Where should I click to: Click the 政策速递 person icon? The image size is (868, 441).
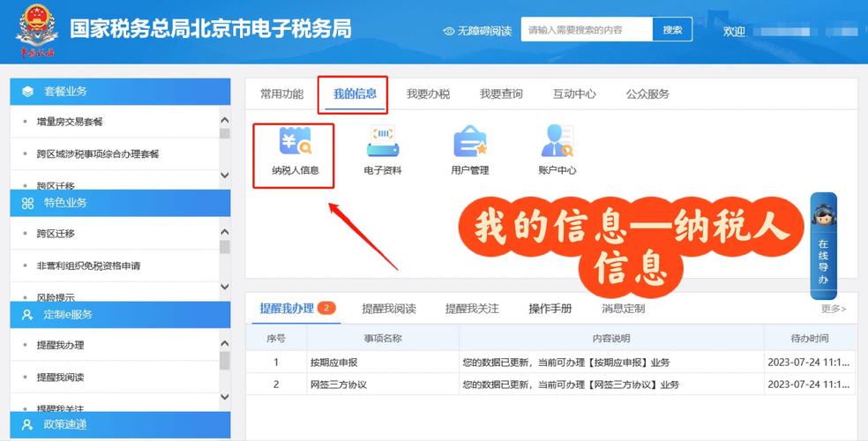27,425
